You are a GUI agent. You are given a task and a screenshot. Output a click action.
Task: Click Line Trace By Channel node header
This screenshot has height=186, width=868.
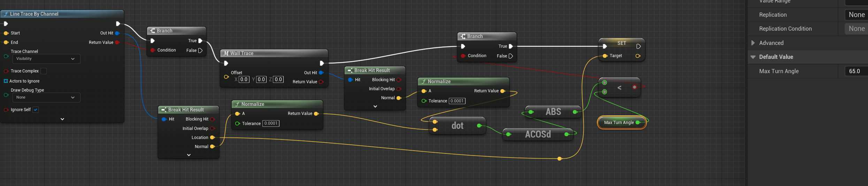(62, 14)
